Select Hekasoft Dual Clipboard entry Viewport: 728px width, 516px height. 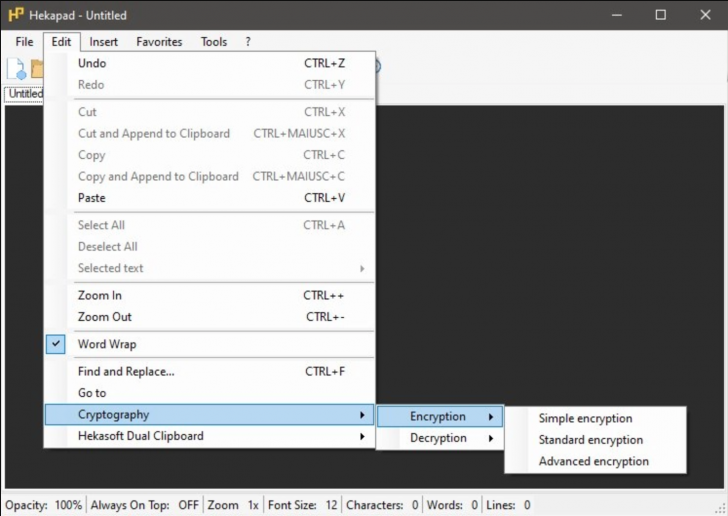[x=210, y=436]
